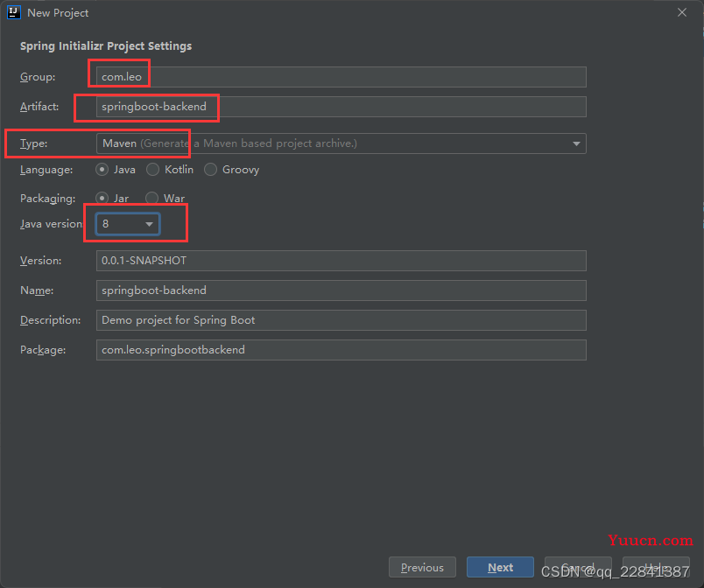Click the Next button
The height and width of the screenshot is (588, 704).
click(500, 568)
